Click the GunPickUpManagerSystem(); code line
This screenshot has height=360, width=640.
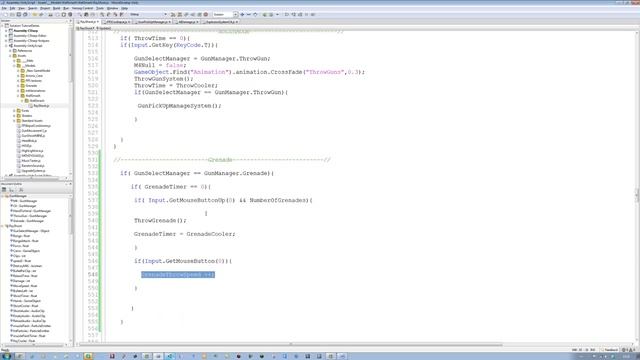click(179, 106)
